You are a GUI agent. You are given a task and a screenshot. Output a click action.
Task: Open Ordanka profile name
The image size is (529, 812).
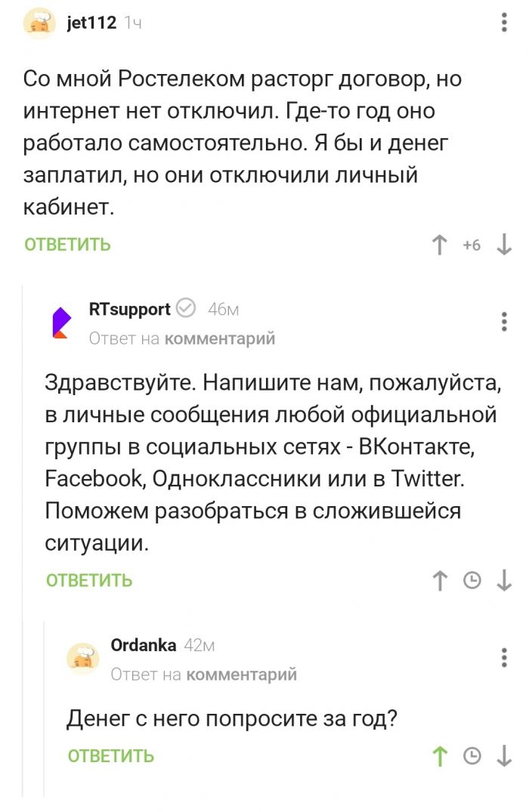144,645
